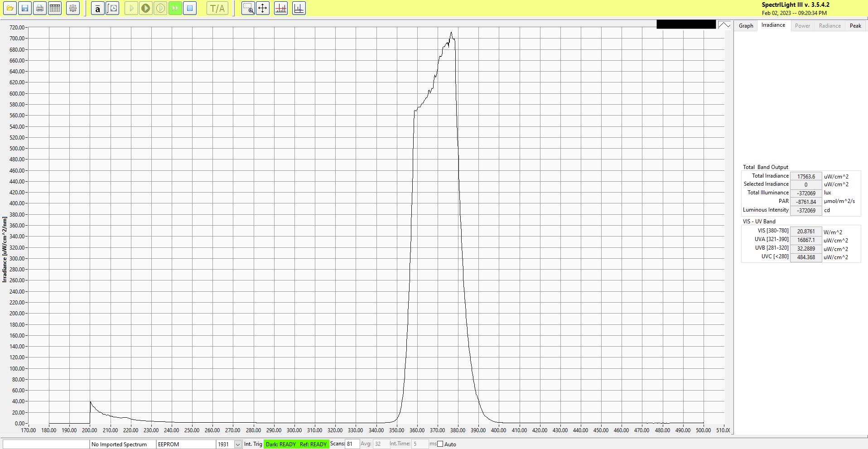Click the red horizontal cursor chart icon
Screen dimensions: 868x449
click(281, 8)
